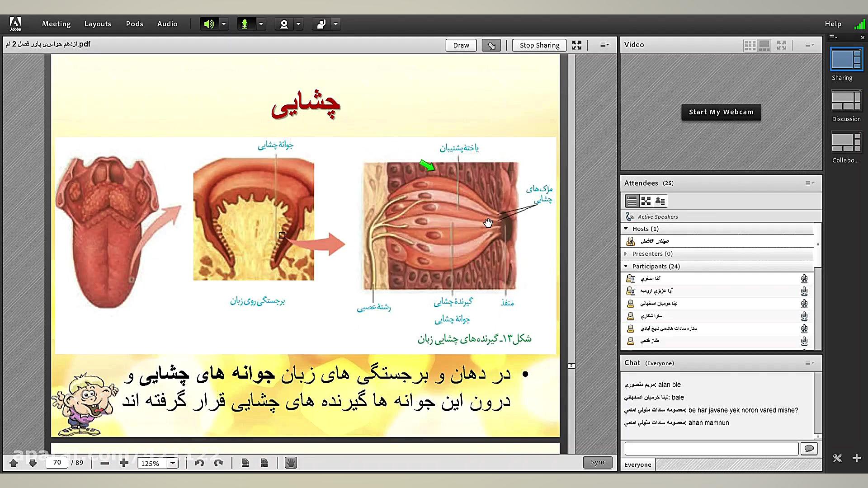Viewport: 868px width, 488px height.
Task: Expand the Presenters (0) group
Action: [626, 254]
